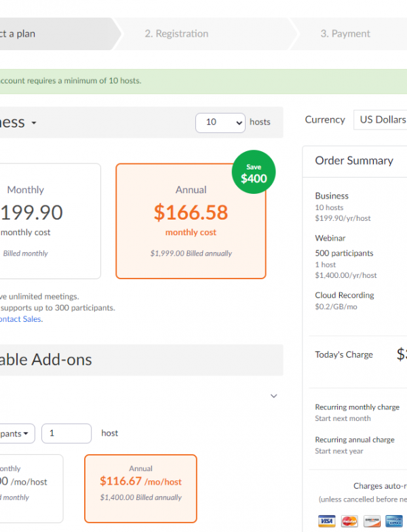Open the Currency US Dollars dropdown
407x532 pixels.
380,120
